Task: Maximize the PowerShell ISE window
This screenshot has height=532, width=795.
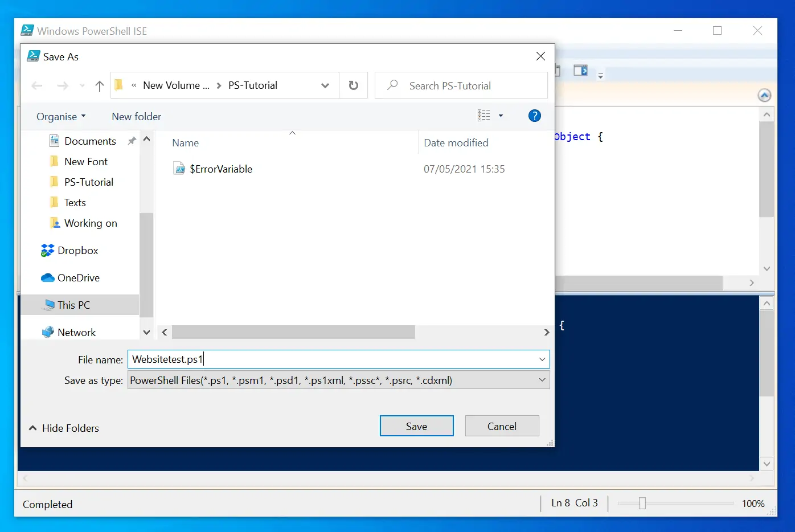Action: tap(717, 31)
